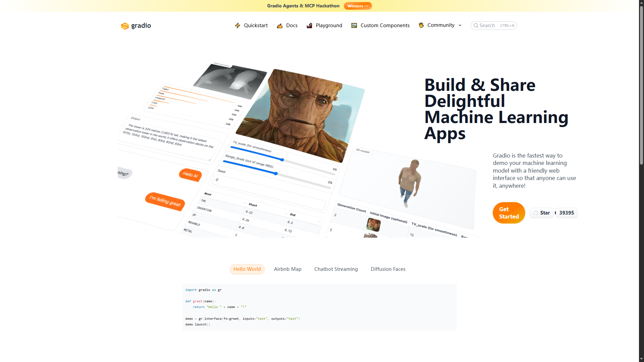The height and width of the screenshot is (362, 644).
Task: Click the Custom Components picture icon
Action: (354, 25)
